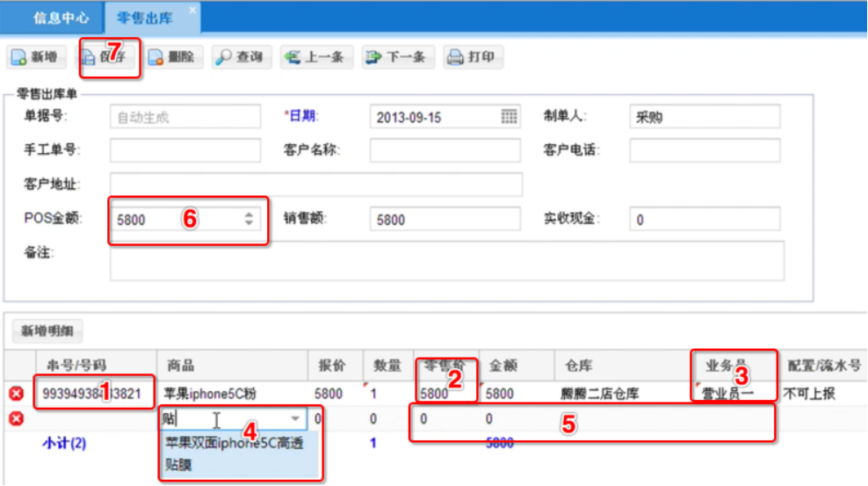Open the 查询 (Search) magnifier tool
The width and height of the screenshot is (868, 486).
[x=240, y=57]
